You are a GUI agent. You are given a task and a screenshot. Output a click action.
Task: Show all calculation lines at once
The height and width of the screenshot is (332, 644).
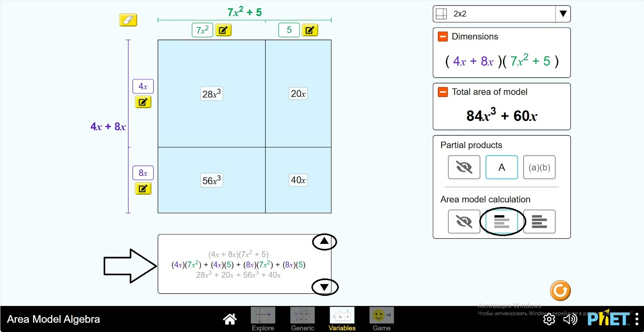tap(539, 221)
